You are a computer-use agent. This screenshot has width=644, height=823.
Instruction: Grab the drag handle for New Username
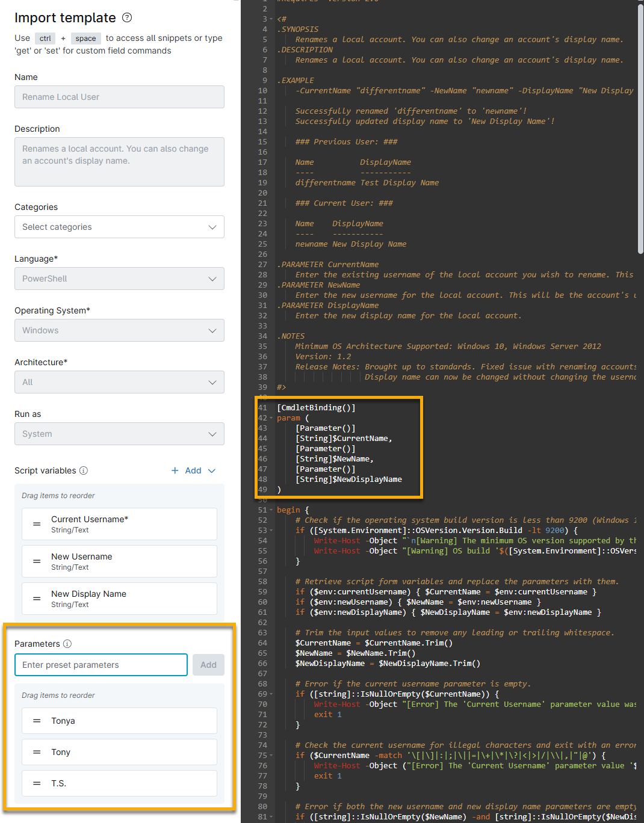pyautogui.click(x=37, y=561)
